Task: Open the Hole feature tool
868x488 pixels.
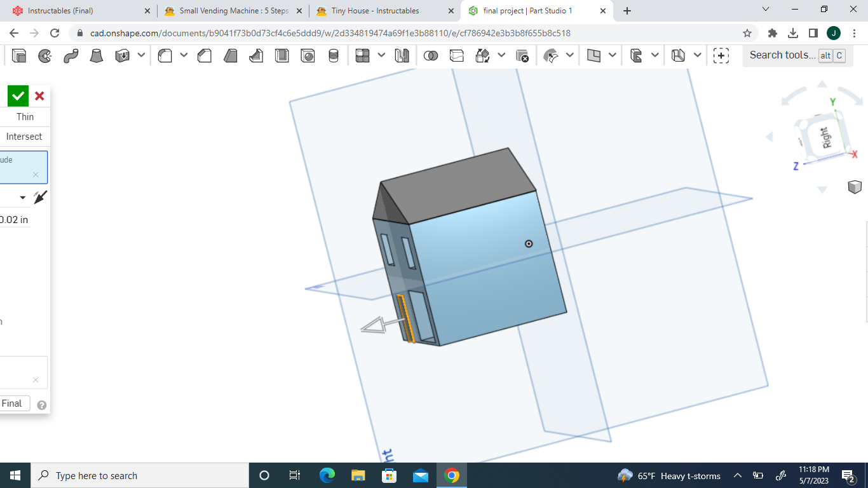Action: (308, 55)
